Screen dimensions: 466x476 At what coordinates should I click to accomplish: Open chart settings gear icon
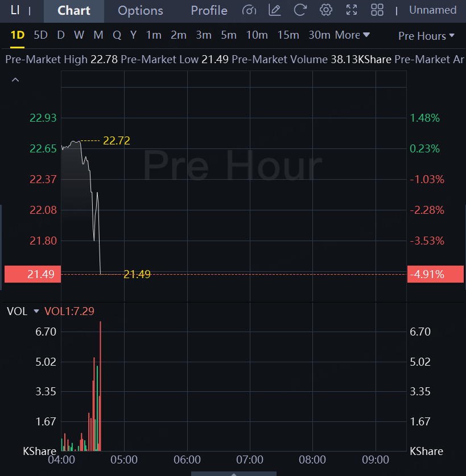coord(326,10)
